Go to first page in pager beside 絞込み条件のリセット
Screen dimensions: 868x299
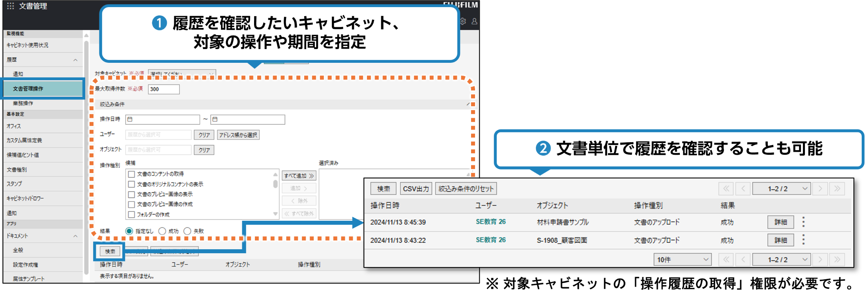(x=726, y=188)
